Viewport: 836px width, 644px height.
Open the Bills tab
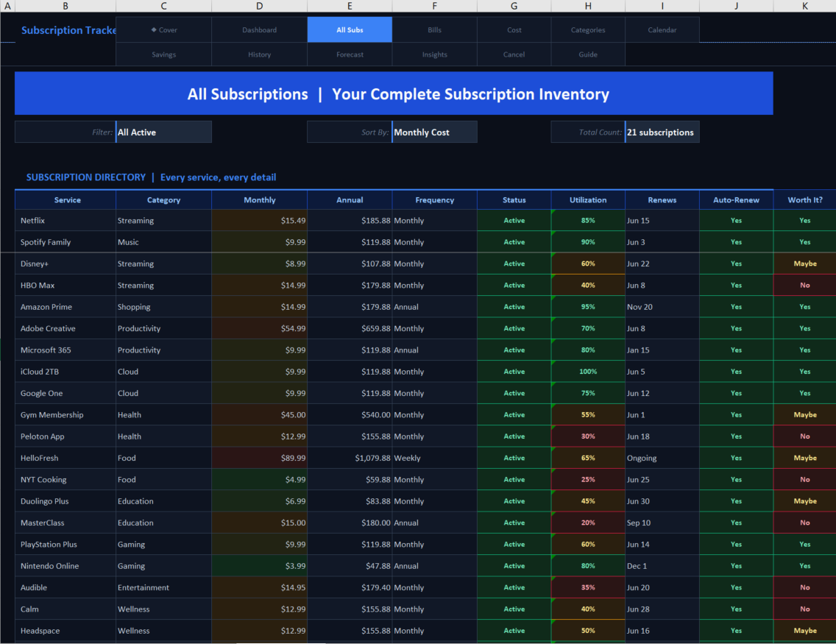434,30
